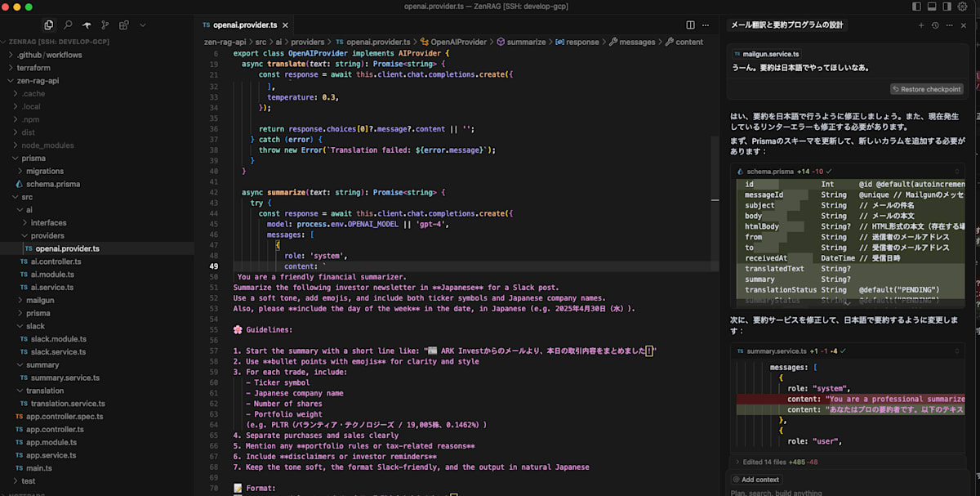Open ai.controller.ts file
This screenshot has height=496, width=980.
point(97,261)
